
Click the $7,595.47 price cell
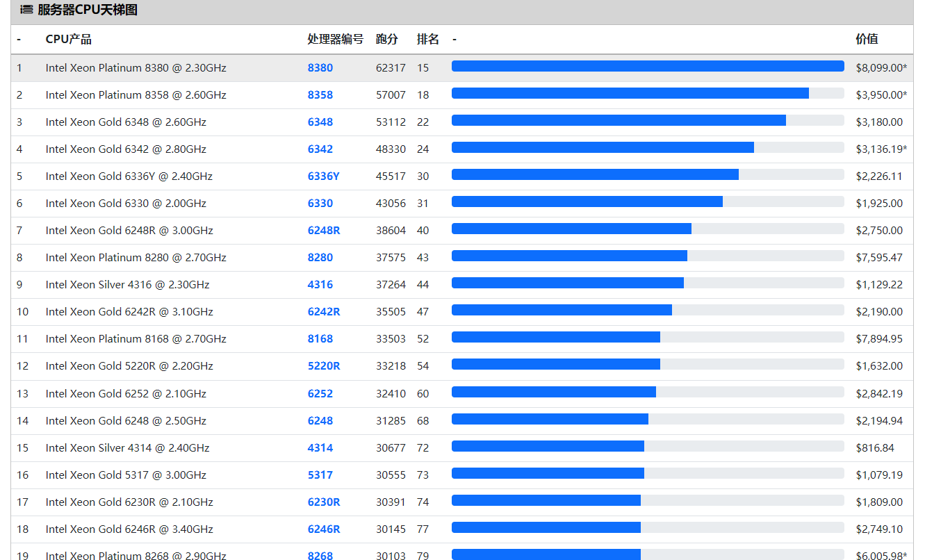pos(879,258)
